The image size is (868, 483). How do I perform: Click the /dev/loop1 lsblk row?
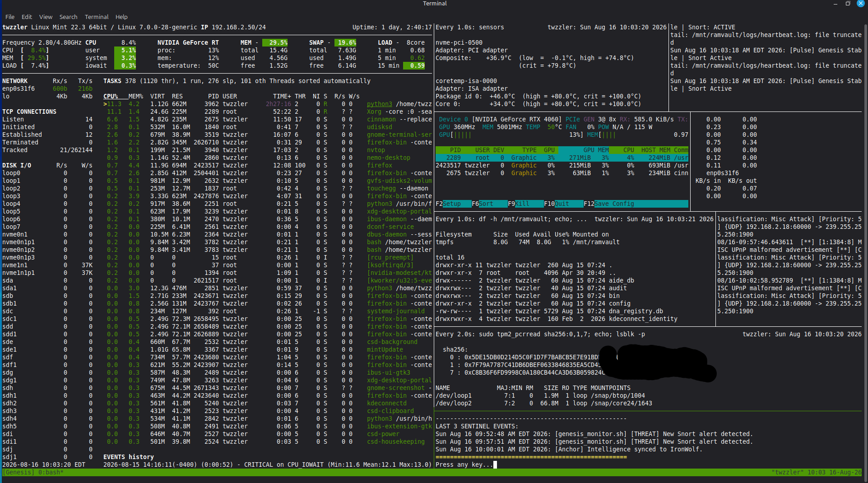pyautogui.click(x=540, y=395)
